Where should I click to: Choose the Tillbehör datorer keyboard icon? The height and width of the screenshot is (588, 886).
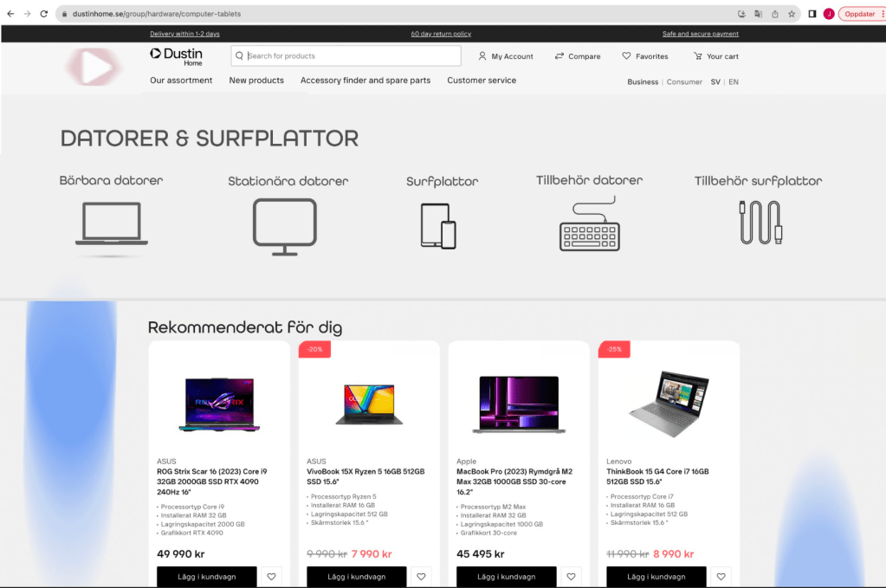click(x=589, y=223)
